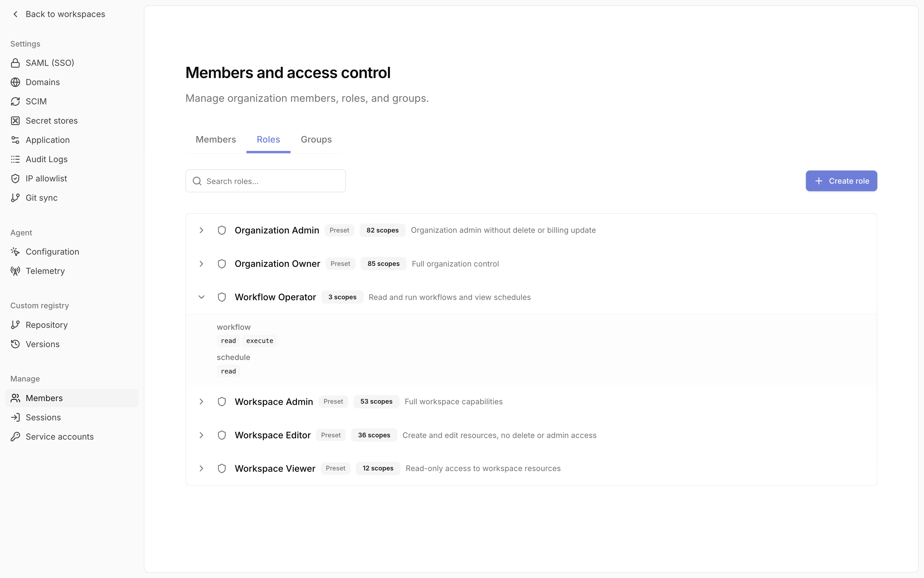Click the Domains globe icon
The height and width of the screenshot is (578, 924).
point(15,82)
